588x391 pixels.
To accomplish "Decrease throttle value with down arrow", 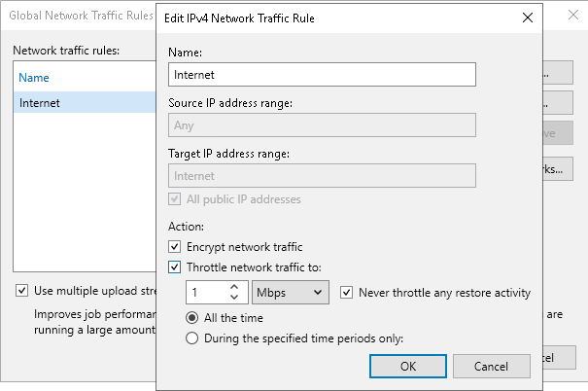I will pyautogui.click(x=234, y=297).
